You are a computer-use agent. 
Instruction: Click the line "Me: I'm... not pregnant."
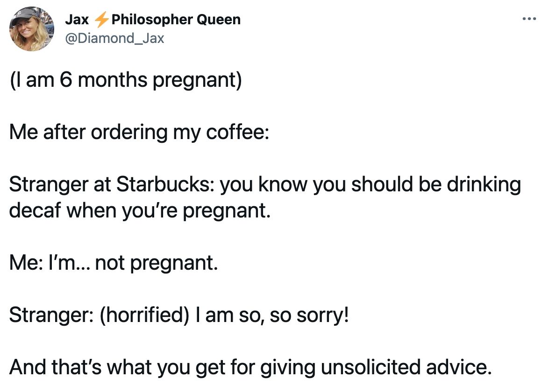[x=114, y=262]
